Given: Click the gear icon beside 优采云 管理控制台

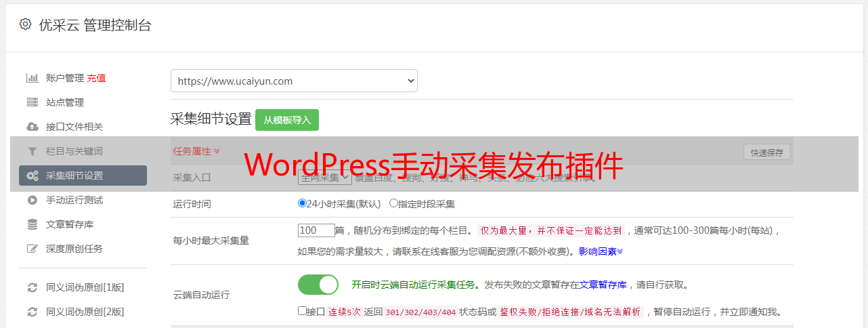Looking at the screenshot, I should (25, 24).
